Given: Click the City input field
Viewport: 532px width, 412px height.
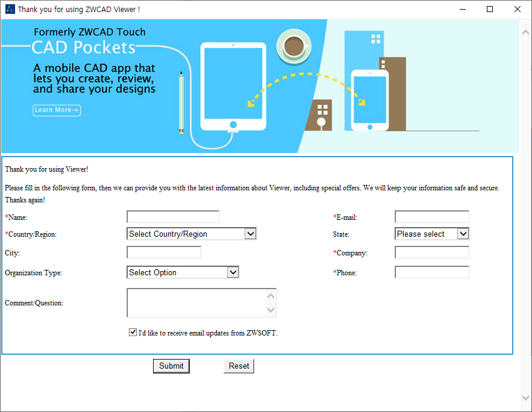Looking at the screenshot, I should coord(164,252).
